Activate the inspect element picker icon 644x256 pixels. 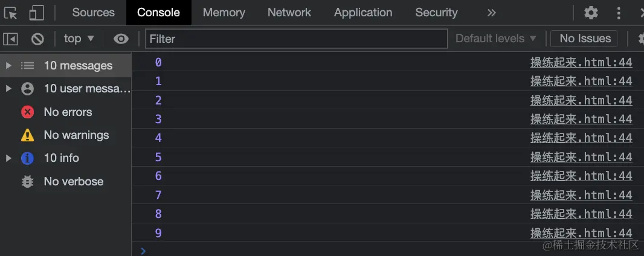click(x=11, y=13)
